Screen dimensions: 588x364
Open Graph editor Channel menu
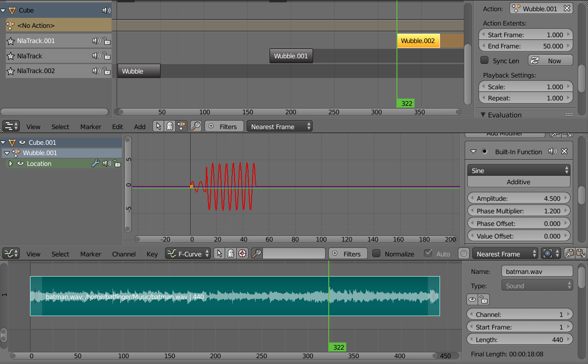[x=124, y=254]
